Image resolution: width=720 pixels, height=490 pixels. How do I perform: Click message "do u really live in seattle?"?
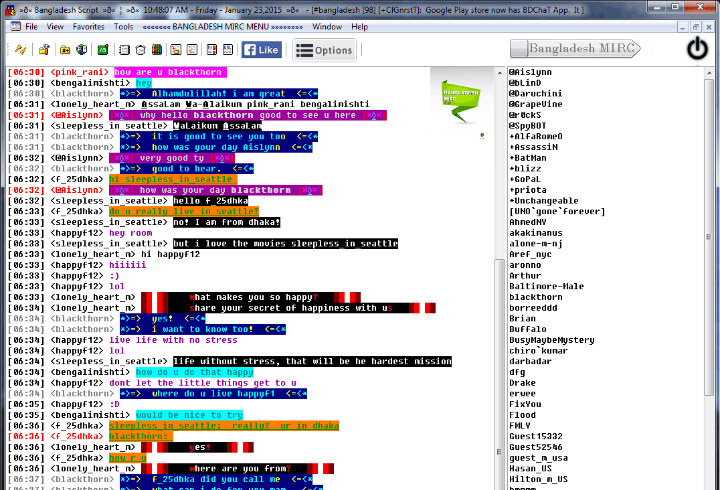tap(184, 211)
